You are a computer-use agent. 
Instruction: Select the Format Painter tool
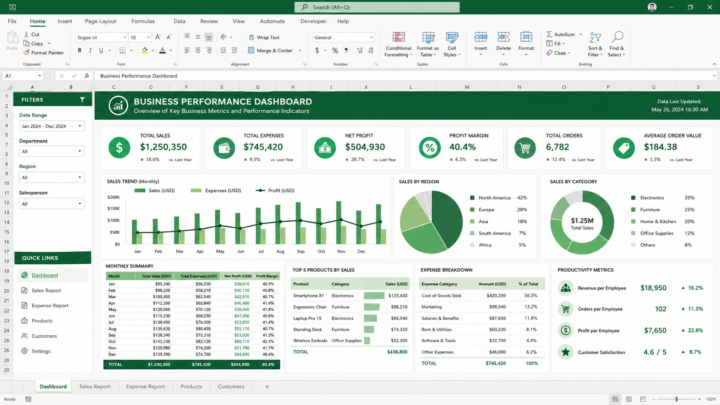click(x=44, y=53)
